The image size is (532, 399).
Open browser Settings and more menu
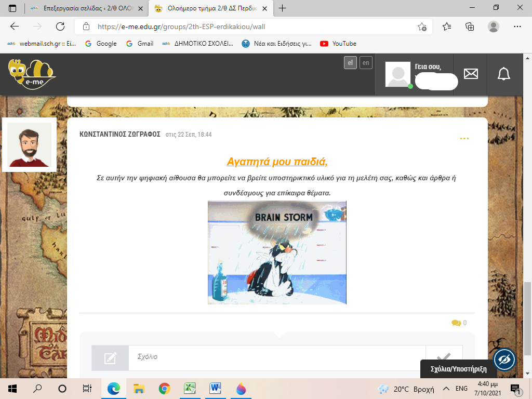coord(517,26)
